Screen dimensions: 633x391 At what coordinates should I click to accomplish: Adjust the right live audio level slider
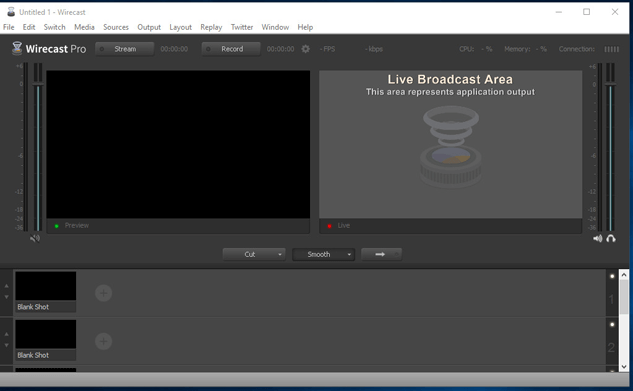click(x=610, y=84)
